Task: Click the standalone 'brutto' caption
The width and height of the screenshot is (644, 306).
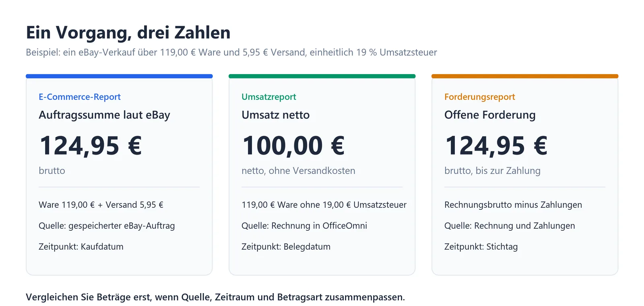Action: [x=52, y=171]
